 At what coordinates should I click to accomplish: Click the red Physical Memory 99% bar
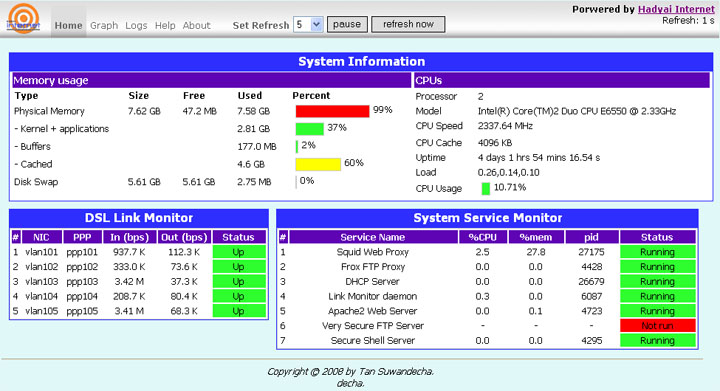click(332, 111)
